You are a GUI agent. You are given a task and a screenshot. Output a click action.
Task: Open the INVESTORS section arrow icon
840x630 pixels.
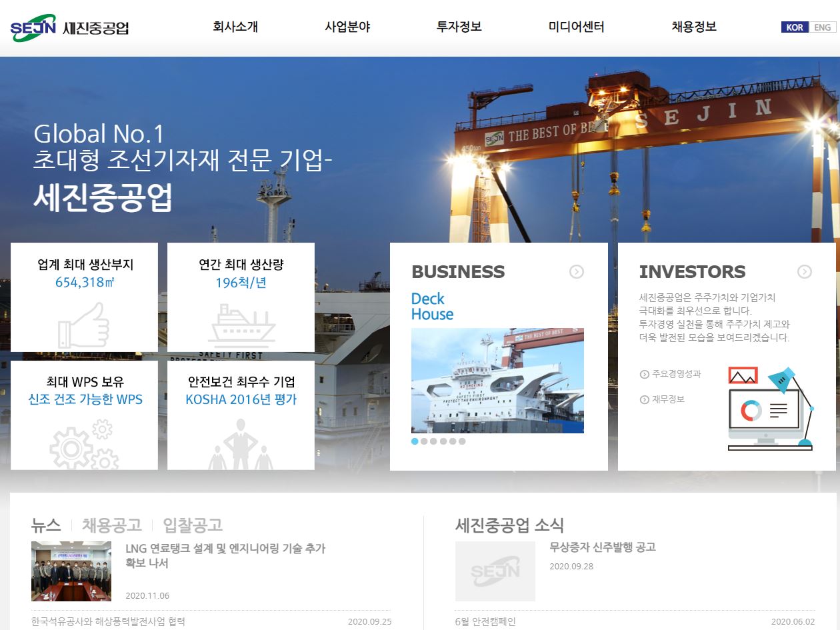coord(805,271)
